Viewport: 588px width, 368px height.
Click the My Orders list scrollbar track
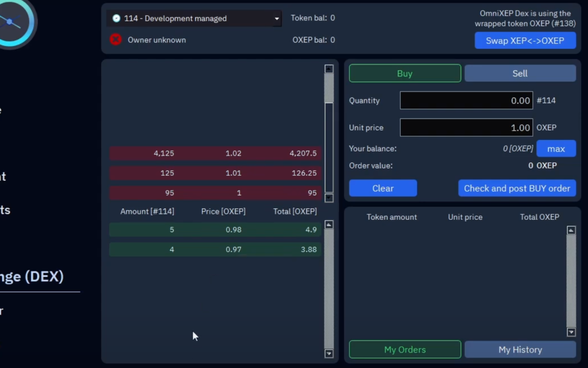571,281
